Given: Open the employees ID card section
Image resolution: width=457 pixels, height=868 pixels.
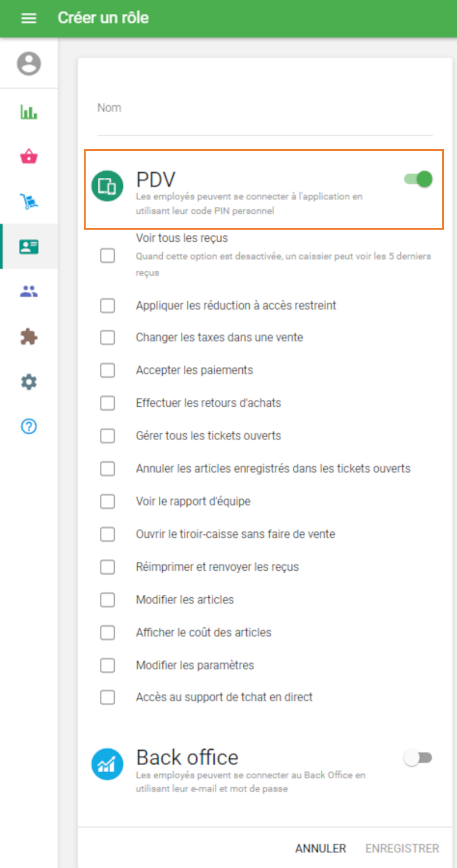Looking at the screenshot, I should point(29,246).
